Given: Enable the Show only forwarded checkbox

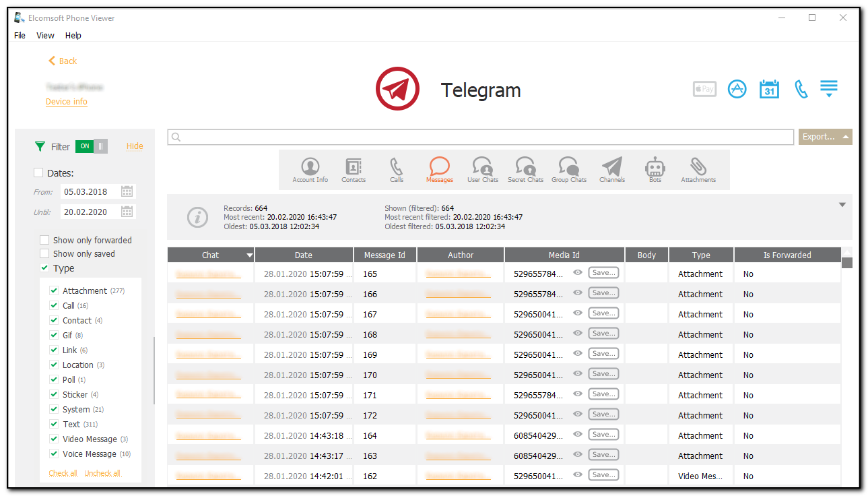Looking at the screenshot, I should pyautogui.click(x=44, y=239).
